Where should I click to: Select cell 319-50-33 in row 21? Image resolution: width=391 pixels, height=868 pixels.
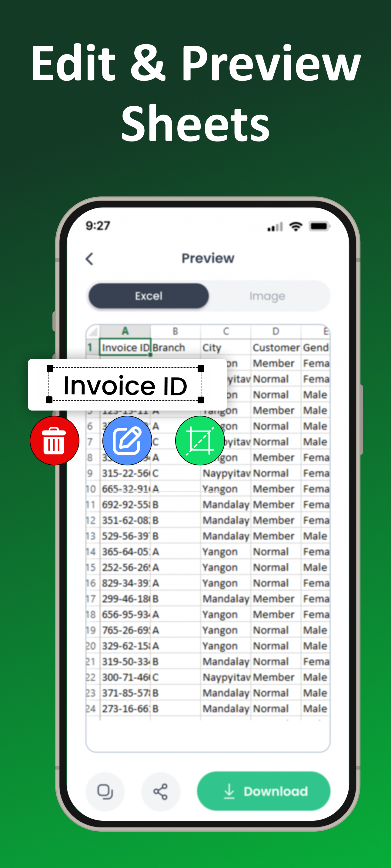125,661
